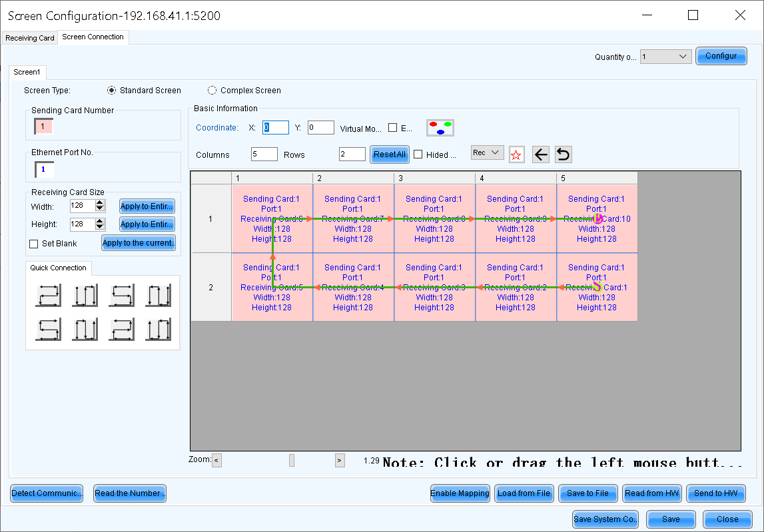Click the red, green, blue dots icon

tap(440, 128)
